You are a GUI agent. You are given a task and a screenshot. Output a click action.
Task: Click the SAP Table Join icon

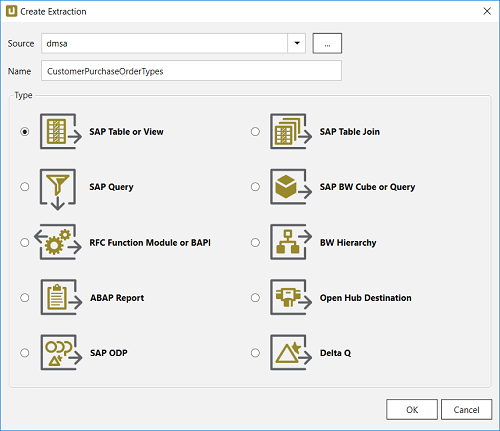click(x=291, y=131)
